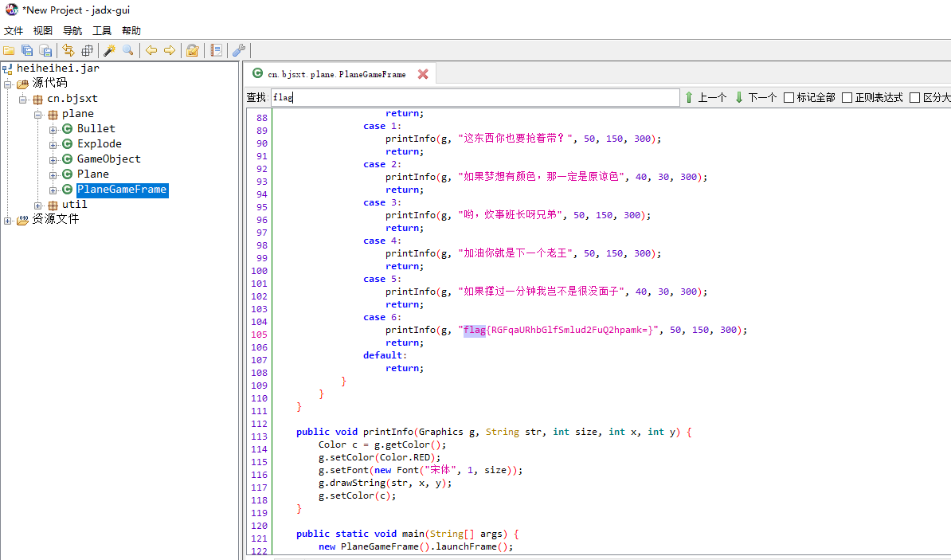Viewport: 951px width, 560px height.
Task: Close the PlaneGameFrame tab with red X
Action: pos(423,74)
